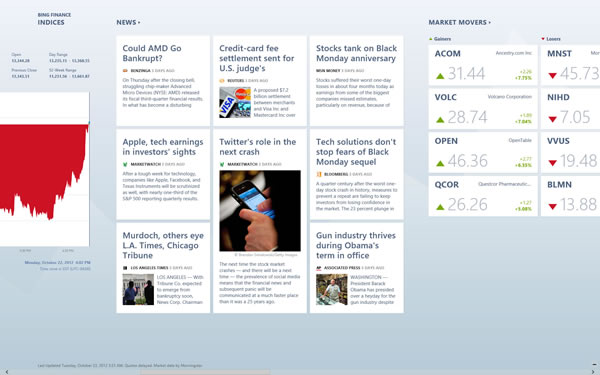Click MarketWatch icon under Twitter's role article

[222, 164]
